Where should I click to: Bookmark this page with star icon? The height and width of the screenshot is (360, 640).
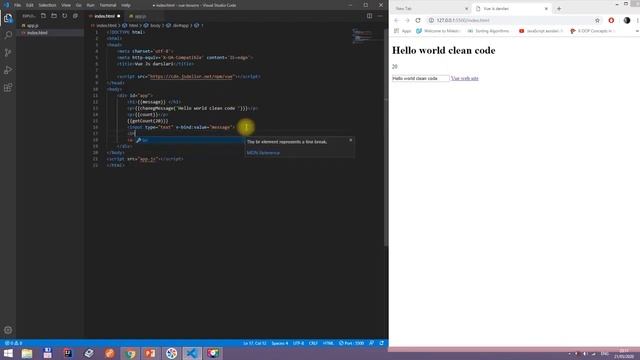(x=598, y=20)
